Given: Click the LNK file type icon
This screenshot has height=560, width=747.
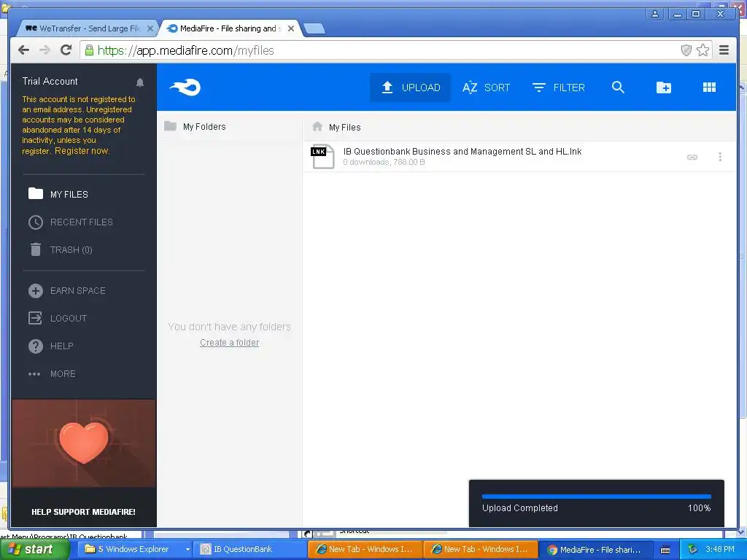Looking at the screenshot, I should click(322, 156).
